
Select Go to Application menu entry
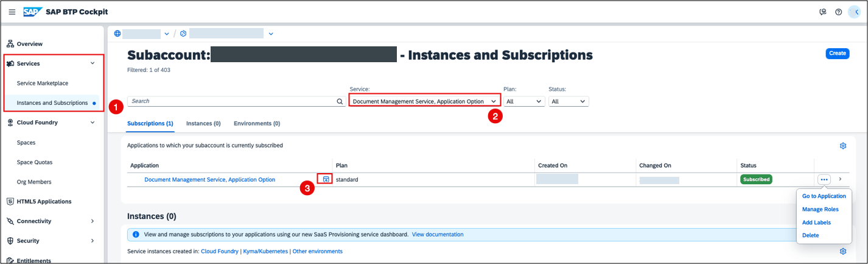(x=824, y=196)
